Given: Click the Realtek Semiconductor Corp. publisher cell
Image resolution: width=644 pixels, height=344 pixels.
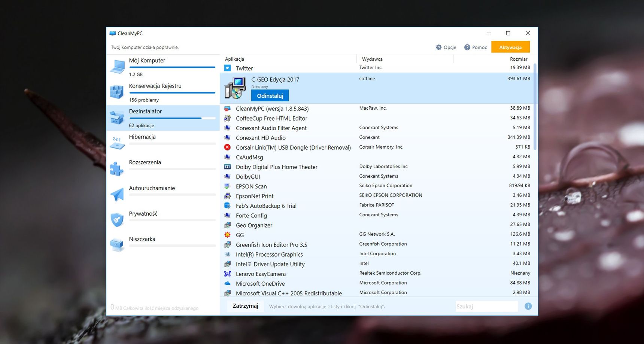Looking at the screenshot, I should click(390, 273).
